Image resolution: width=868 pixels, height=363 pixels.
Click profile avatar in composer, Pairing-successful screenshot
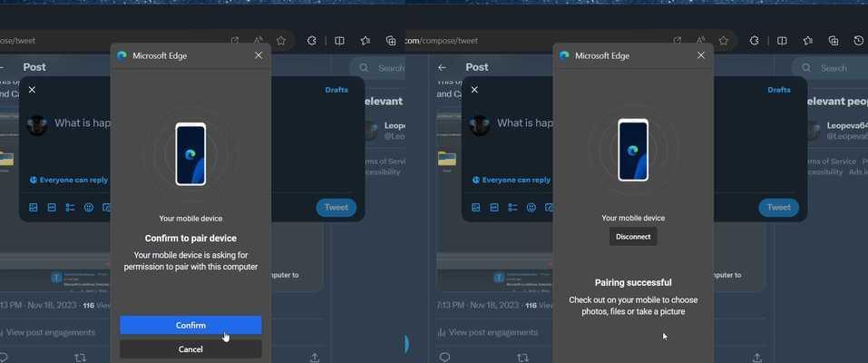(x=479, y=125)
